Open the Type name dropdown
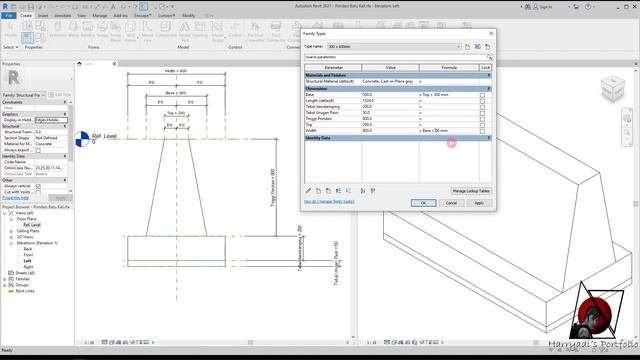This screenshot has width=640, height=360. (x=458, y=47)
